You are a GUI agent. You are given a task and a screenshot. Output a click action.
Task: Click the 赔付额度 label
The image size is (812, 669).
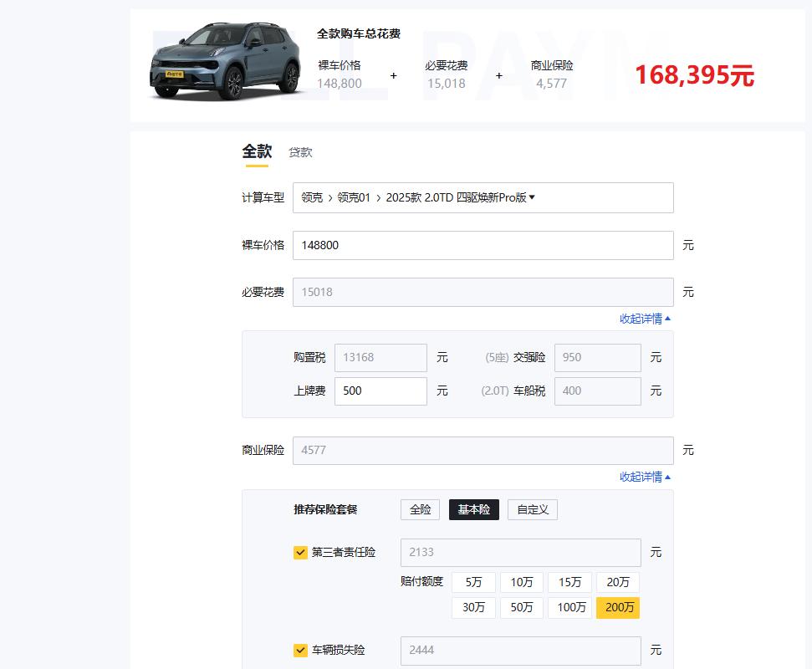point(421,581)
